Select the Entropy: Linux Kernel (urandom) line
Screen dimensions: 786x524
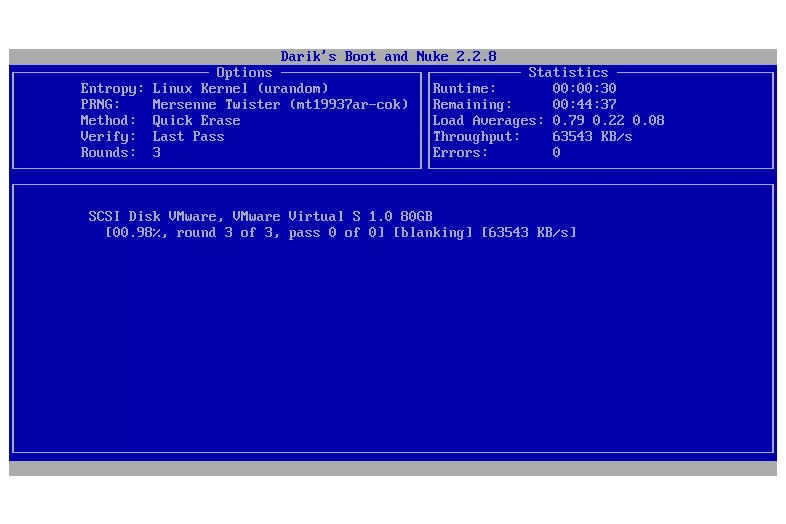(x=205, y=89)
